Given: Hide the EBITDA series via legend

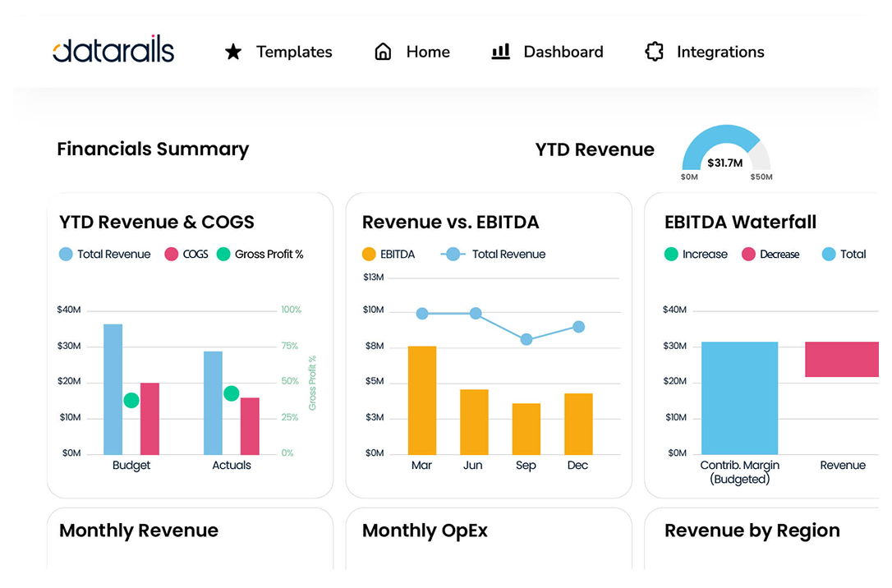Looking at the screenshot, I should tap(389, 255).
